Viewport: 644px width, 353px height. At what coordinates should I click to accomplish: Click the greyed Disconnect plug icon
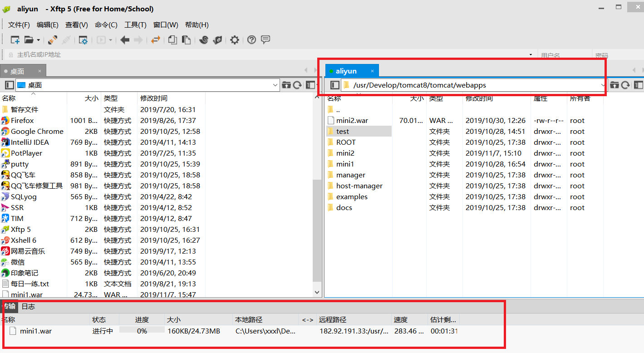(67, 40)
